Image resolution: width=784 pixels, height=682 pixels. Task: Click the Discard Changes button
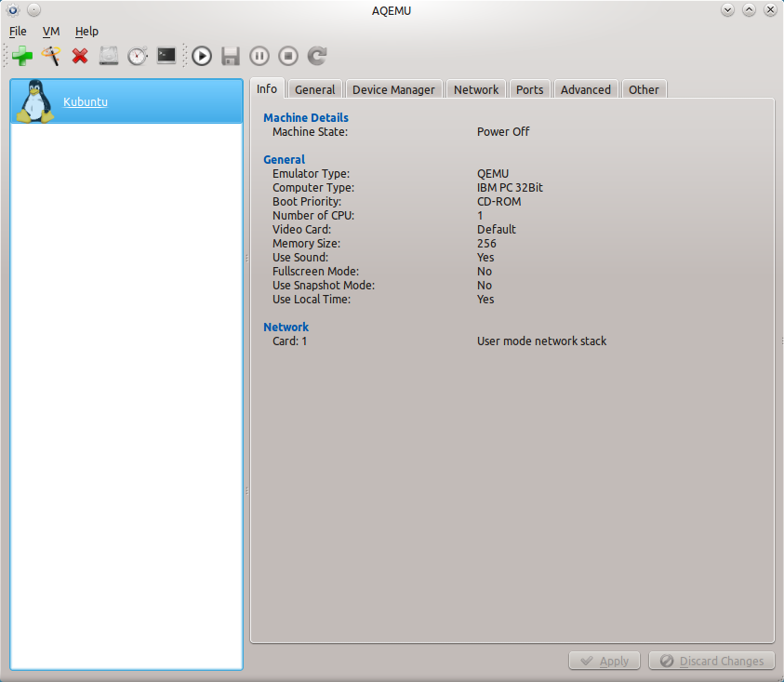(712, 661)
